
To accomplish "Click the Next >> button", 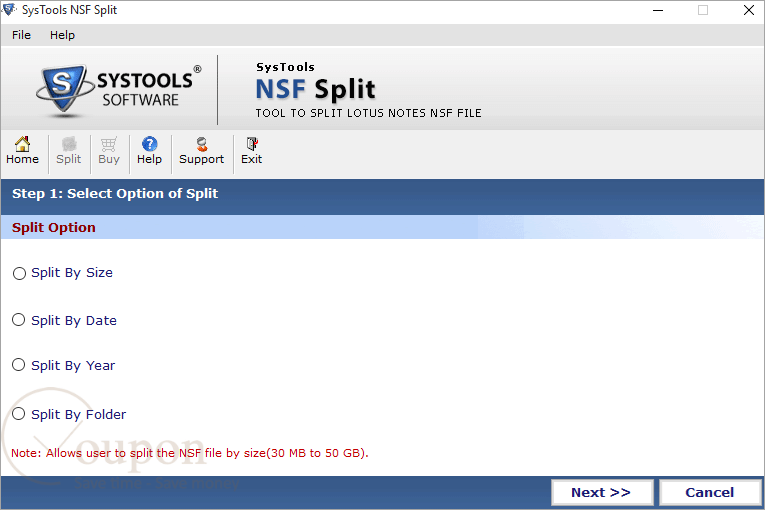I will click(x=602, y=492).
